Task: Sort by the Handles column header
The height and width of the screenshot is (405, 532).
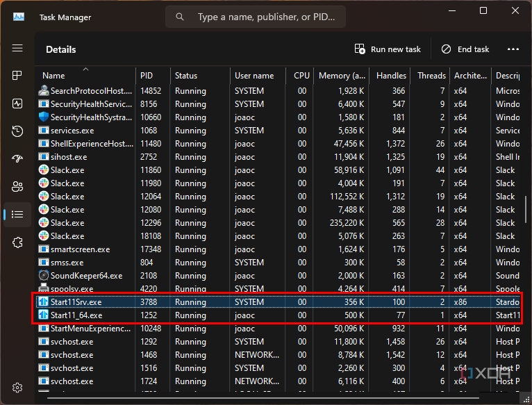Action: click(x=390, y=75)
